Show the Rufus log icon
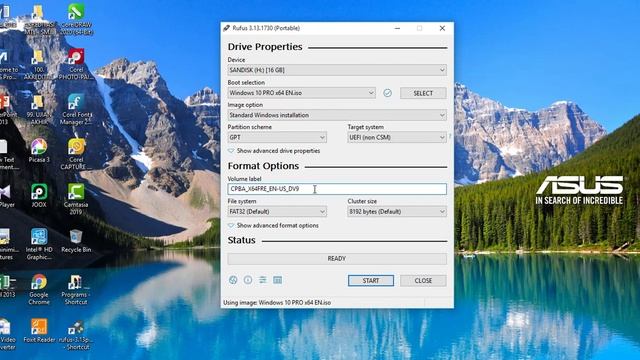 [278, 280]
